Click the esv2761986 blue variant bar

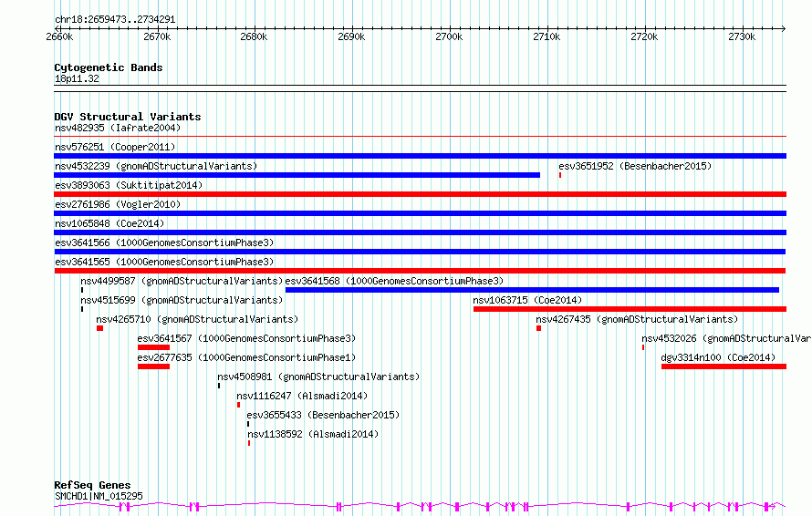click(x=420, y=213)
